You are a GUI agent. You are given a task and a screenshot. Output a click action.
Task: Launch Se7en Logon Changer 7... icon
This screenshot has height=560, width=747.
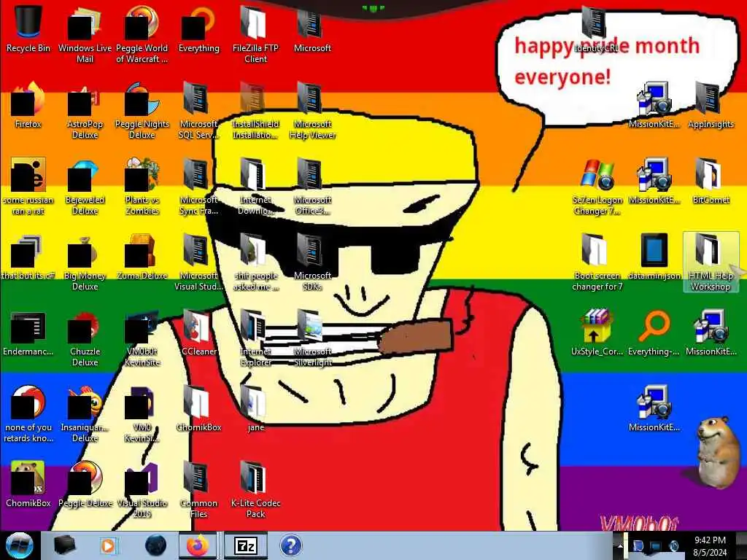(597, 187)
